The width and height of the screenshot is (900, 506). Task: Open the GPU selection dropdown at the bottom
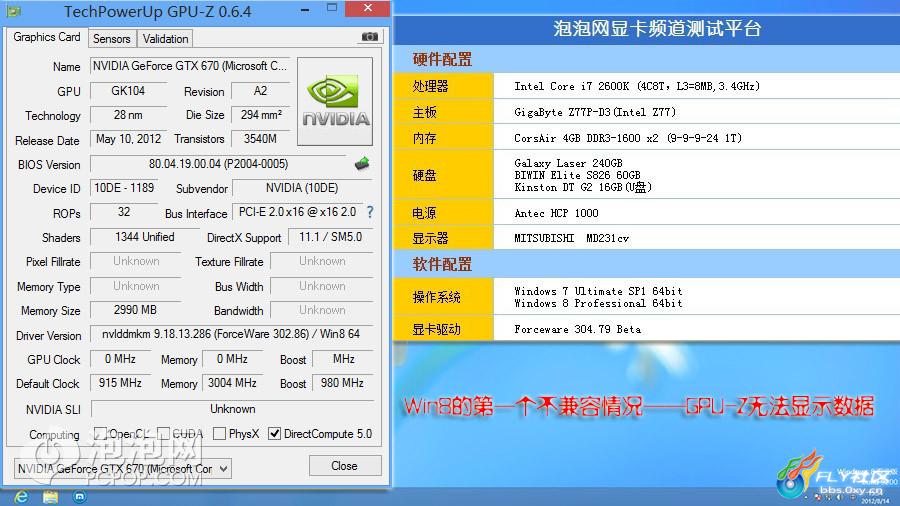coord(122,469)
